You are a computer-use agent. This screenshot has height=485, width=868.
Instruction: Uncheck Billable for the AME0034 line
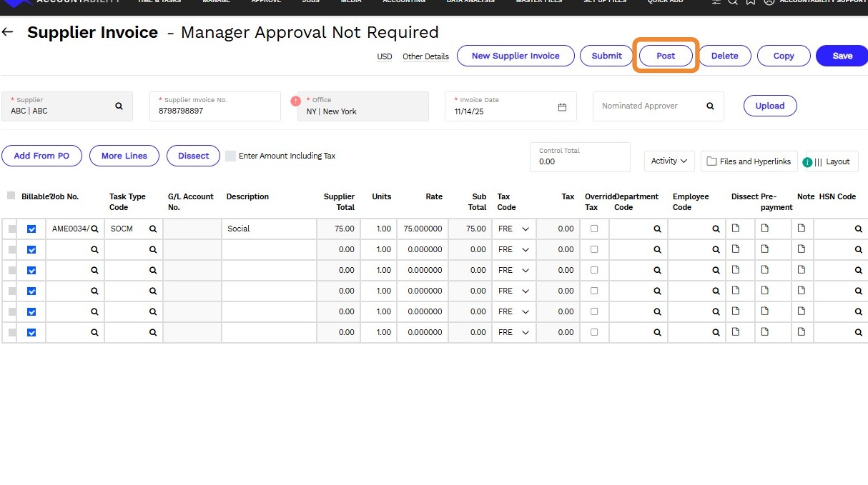(x=31, y=229)
